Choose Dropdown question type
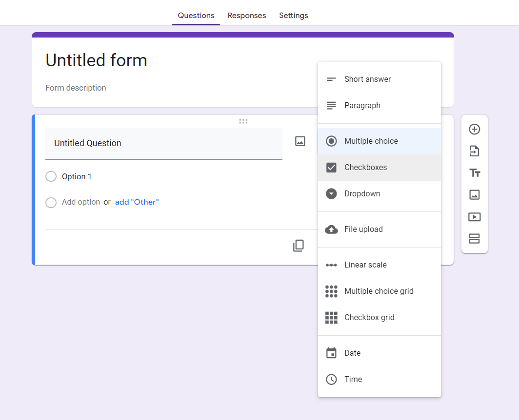This screenshot has height=420, width=519. click(362, 194)
